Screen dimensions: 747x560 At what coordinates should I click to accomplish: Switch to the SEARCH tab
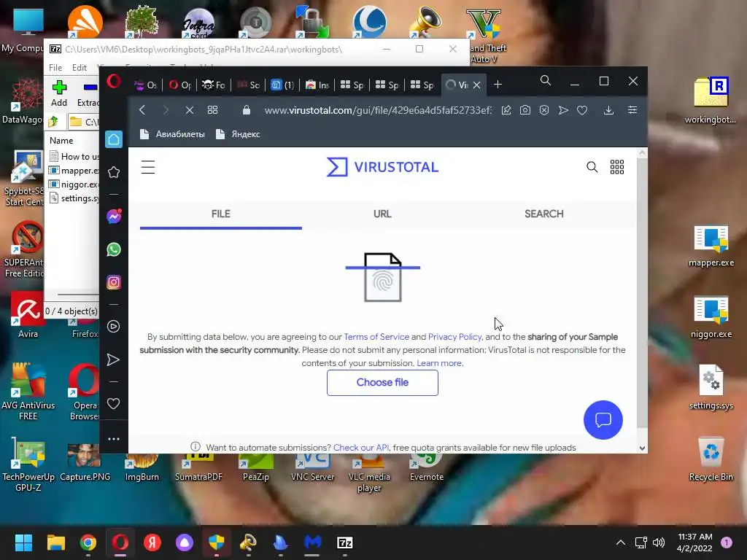point(544,214)
